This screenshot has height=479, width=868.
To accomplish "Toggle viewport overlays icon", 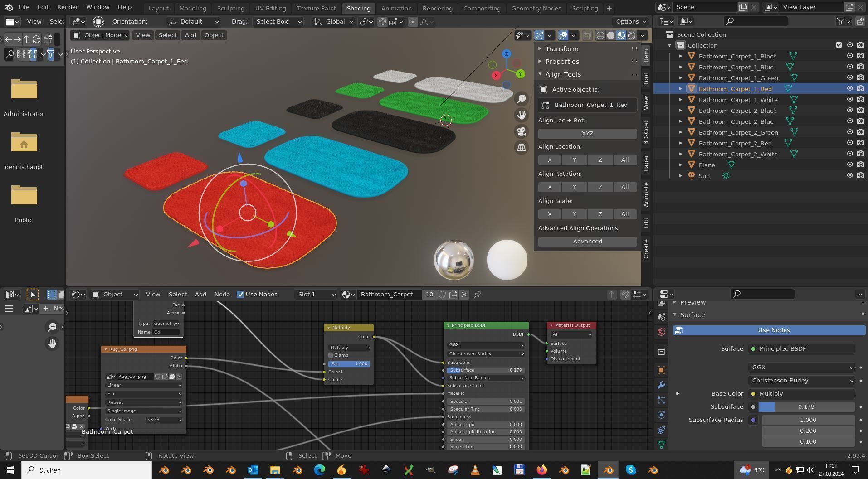I will pos(563,35).
